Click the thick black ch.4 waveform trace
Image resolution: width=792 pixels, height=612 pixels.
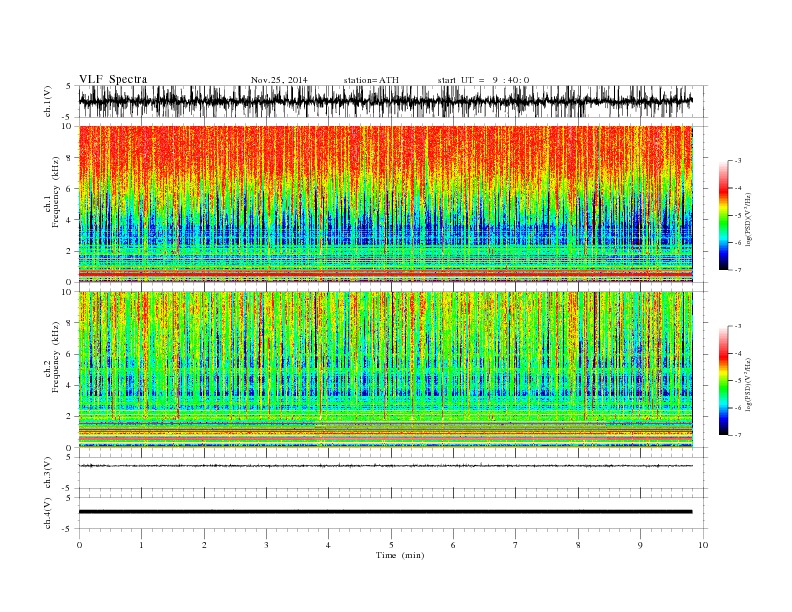click(x=386, y=512)
